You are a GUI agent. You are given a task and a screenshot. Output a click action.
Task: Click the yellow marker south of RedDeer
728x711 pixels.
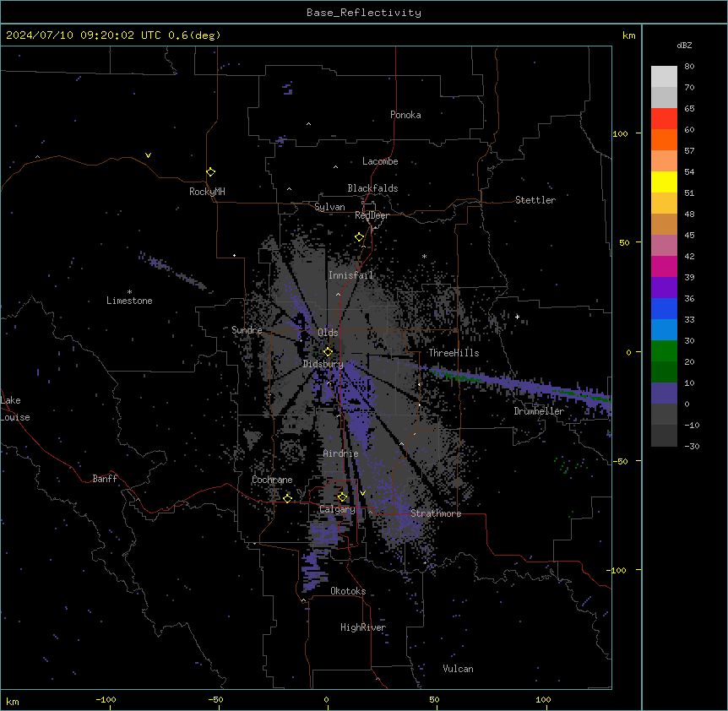(x=359, y=237)
